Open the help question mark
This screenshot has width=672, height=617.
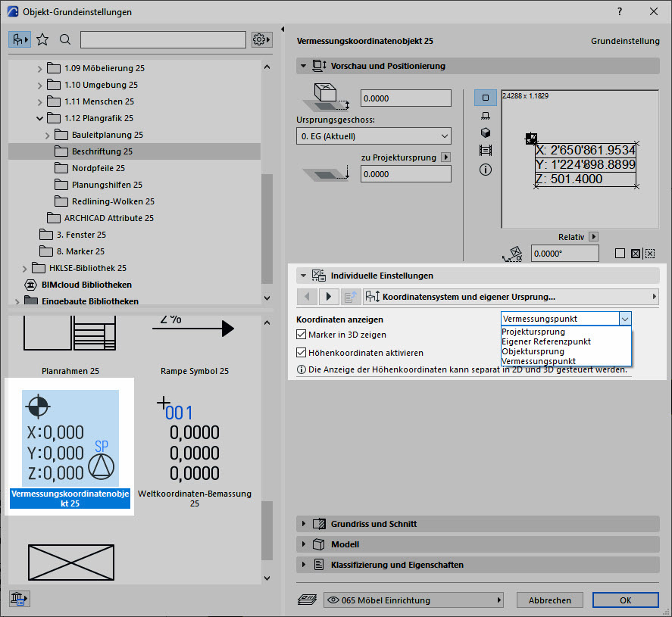[x=620, y=11]
